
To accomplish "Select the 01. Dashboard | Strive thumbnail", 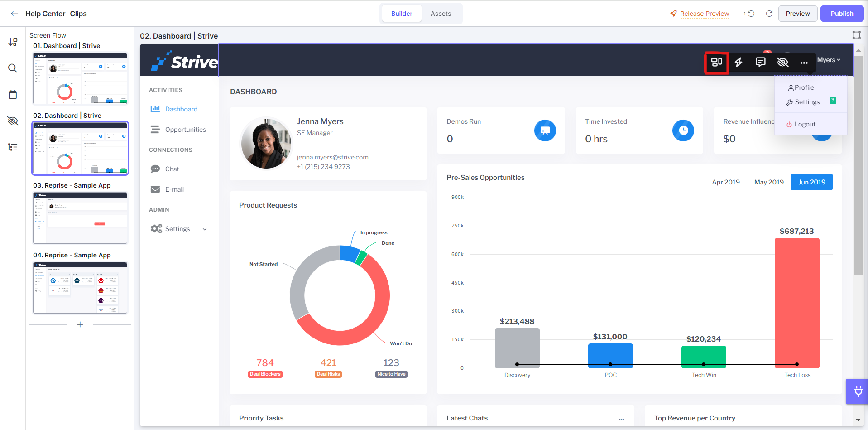I will pos(80,78).
